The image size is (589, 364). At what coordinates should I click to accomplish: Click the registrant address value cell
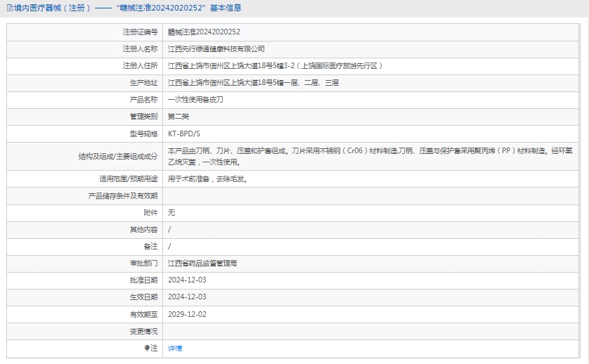pyautogui.click(x=275, y=66)
